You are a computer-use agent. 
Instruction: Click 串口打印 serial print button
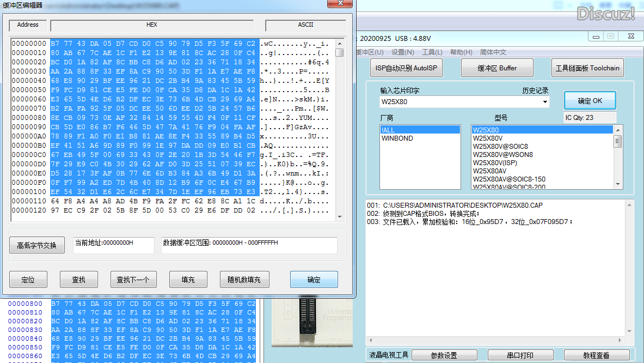[x=520, y=354]
